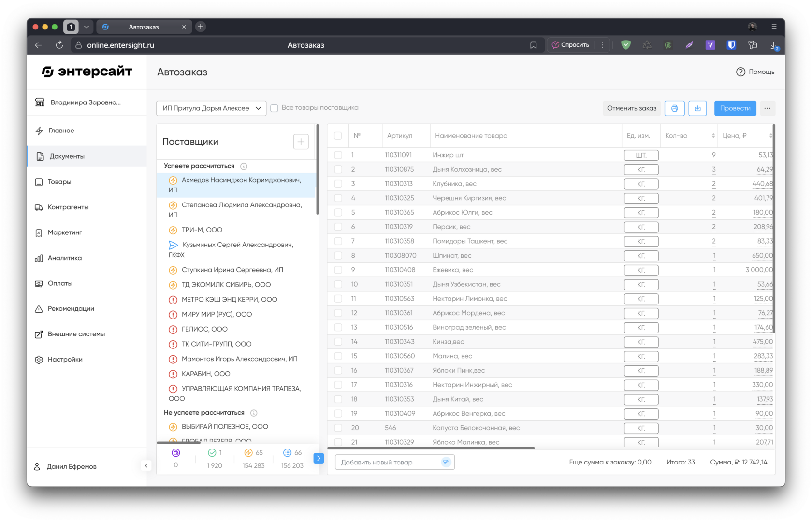
Task: Toggle the Все товары поставщика checkbox
Action: (x=274, y=108)
